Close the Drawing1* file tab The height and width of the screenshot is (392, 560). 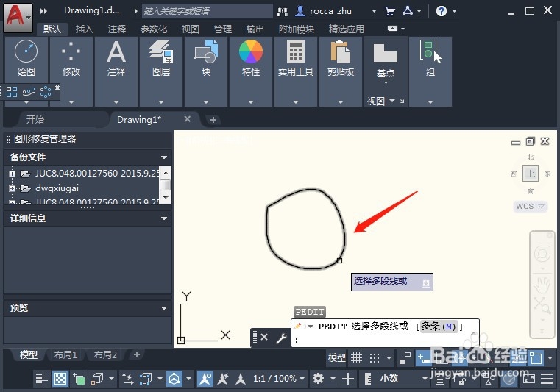coord(187,119)
